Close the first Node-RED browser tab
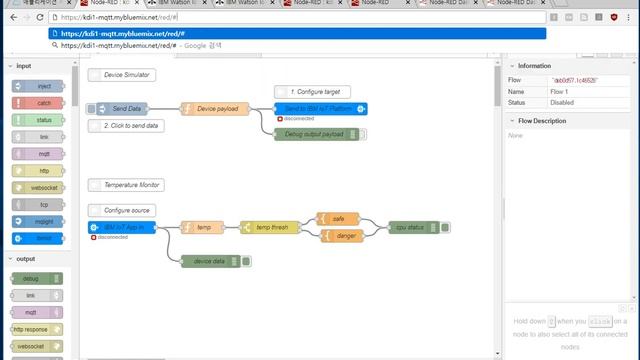 point(136,3)
